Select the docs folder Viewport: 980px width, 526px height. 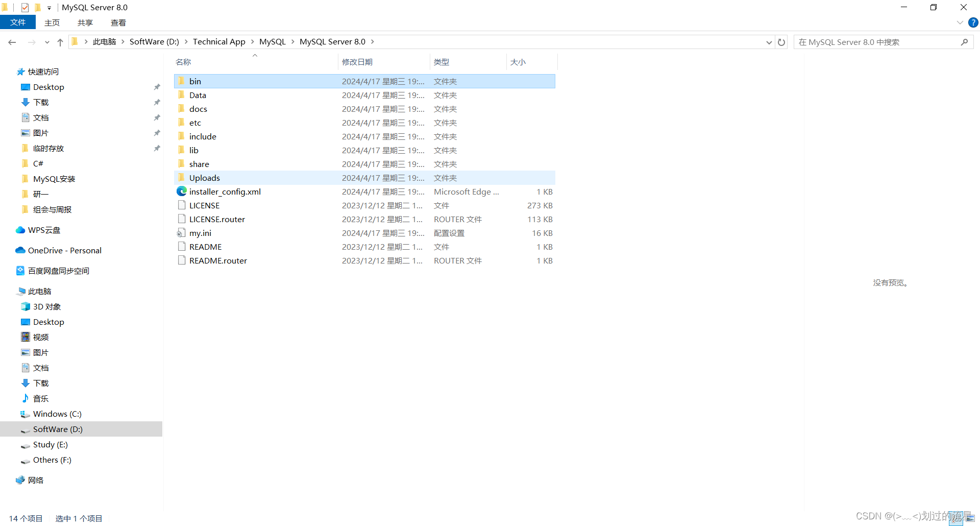tap(364, 109)
